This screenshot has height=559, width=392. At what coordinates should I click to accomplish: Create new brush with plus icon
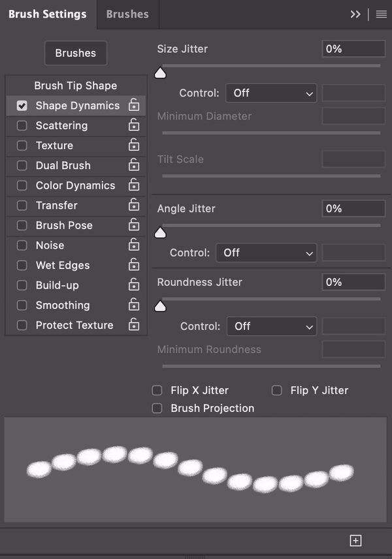(x=355, y=540)
